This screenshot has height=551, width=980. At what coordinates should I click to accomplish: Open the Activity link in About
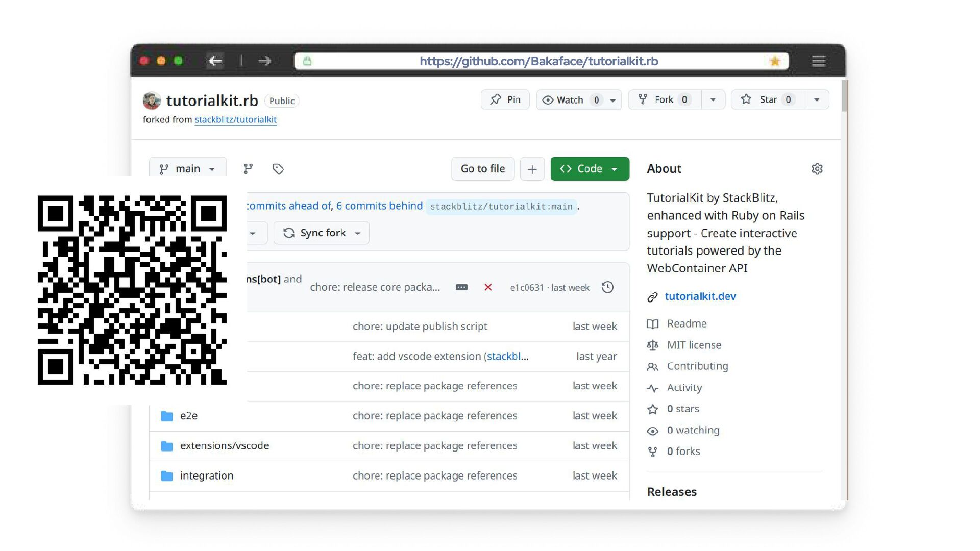(x=684, y=388)
